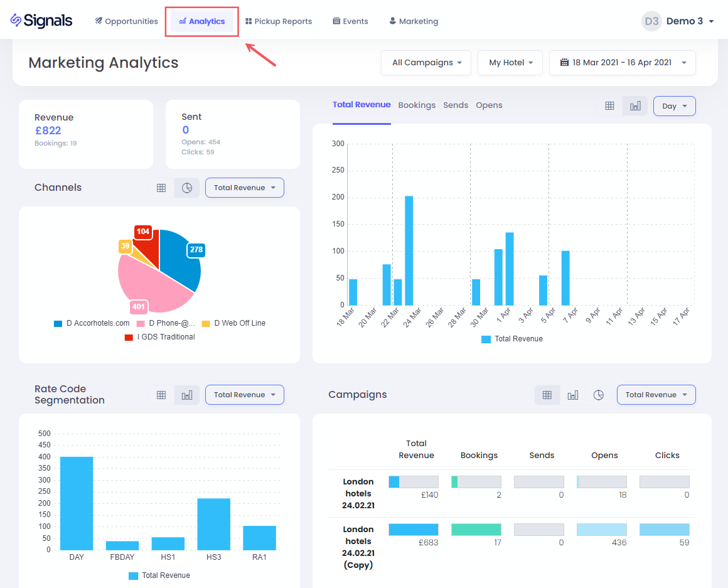Open the All Campaigns dropdown

click(x=426, y=63)
